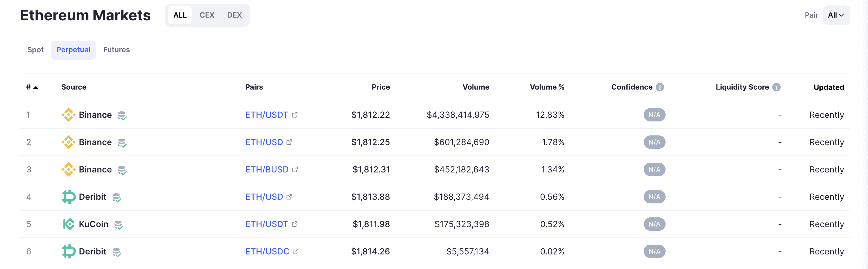Image resolution: width=868 pixels, height=269 pixels.
Task: Click external link icon beside ETH/USDC
Action: (x=296, y=251)
